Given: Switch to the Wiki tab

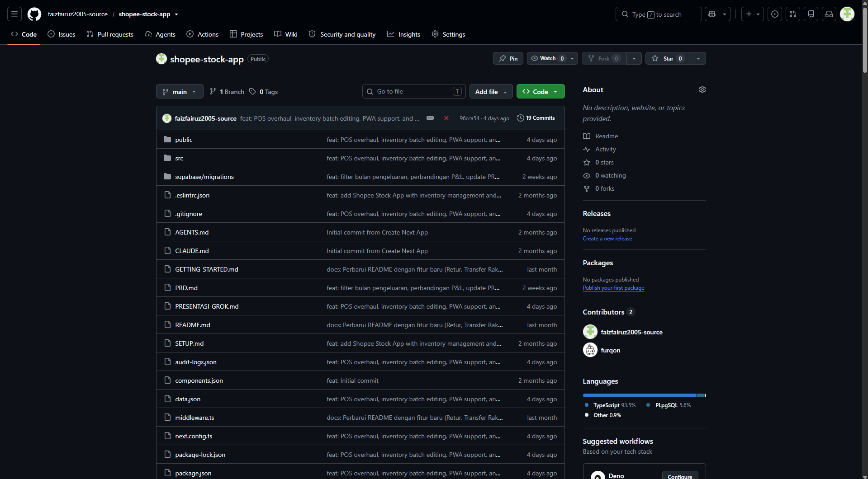Looking at the screenshot, I should click(286, 34).
